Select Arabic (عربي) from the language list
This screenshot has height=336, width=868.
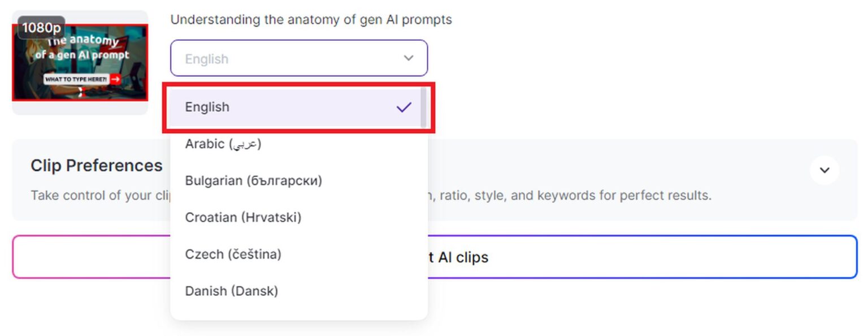point(223,144)
